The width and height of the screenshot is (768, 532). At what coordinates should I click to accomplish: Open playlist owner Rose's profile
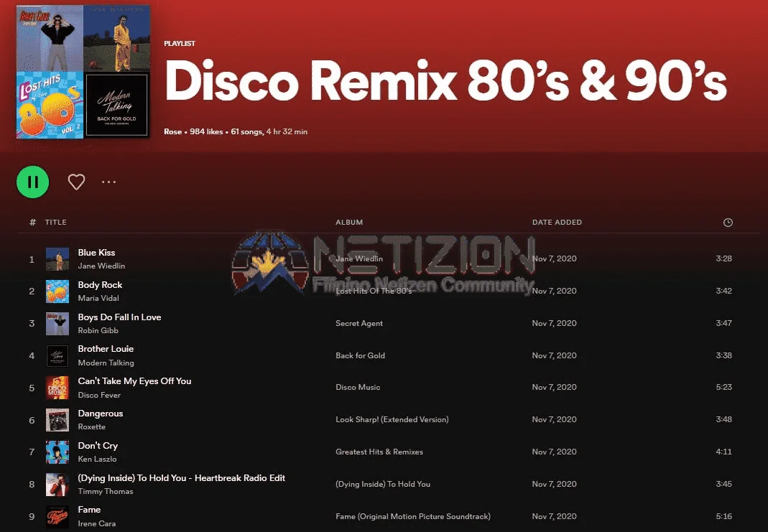173,131
